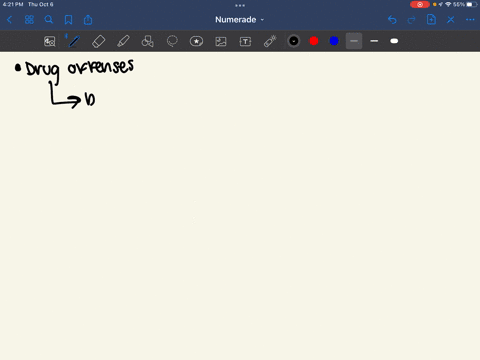Undo the last stroke

click(x=392, y=20)
